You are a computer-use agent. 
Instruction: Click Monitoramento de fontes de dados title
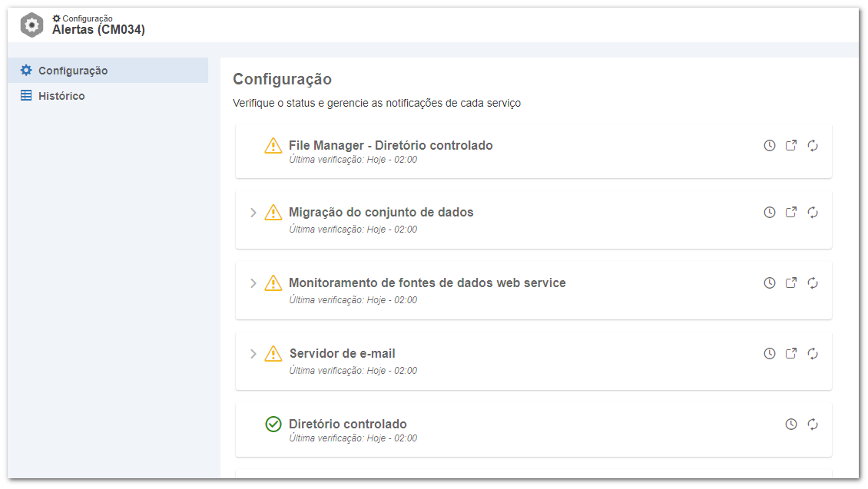[x=427, y=282]
